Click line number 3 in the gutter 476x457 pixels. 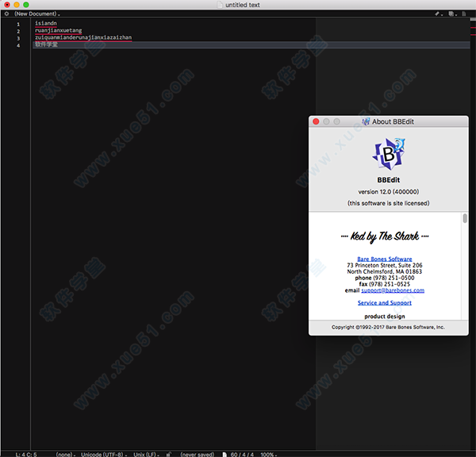pos(18,38)
